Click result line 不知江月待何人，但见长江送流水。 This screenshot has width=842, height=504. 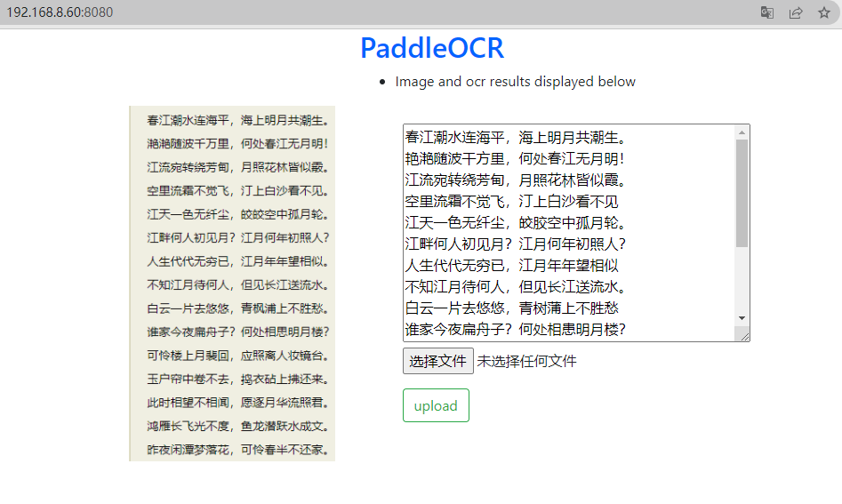point(516,286)
